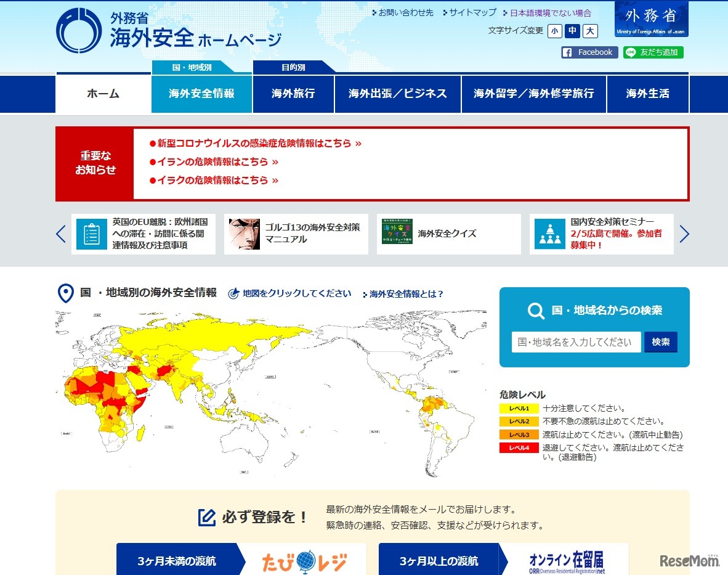Click the magnifier icon in the search panel
The height and width of the screenshot is (575, 728).
point(535,311)
